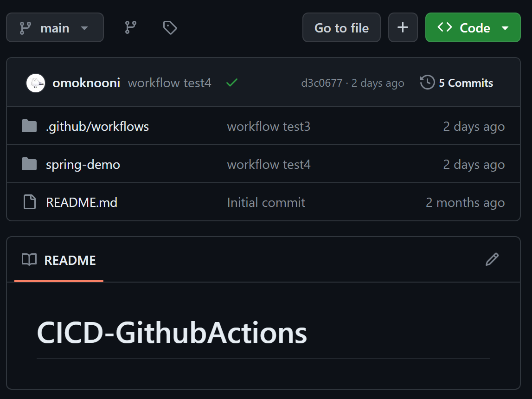Click the caret next to main
This screenshot has height=399, width=532.
pyautogui.click(x=84, y=28)
